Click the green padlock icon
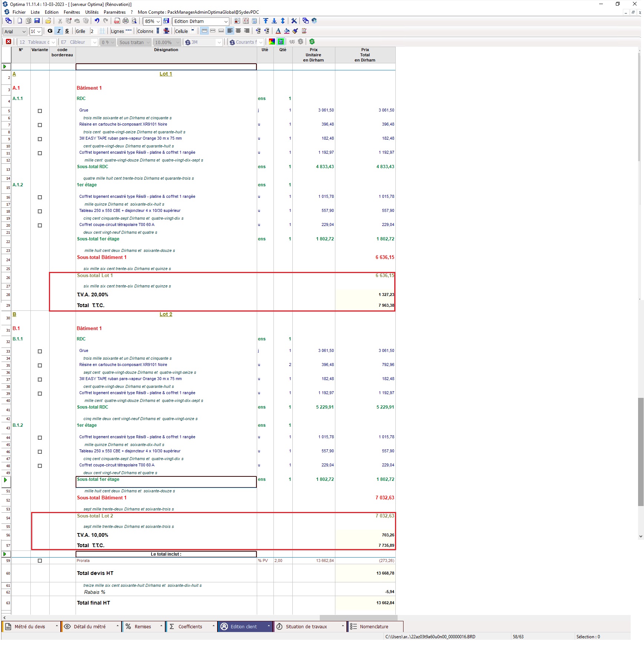 [281, 42]
